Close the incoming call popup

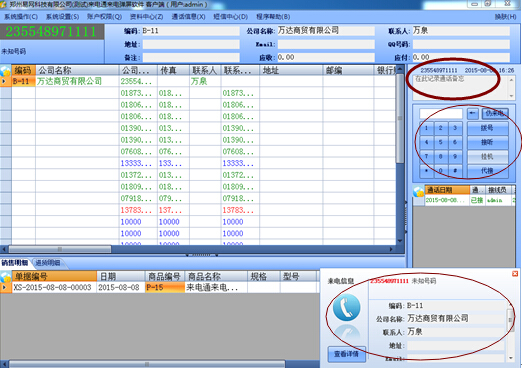coord(515,274)
